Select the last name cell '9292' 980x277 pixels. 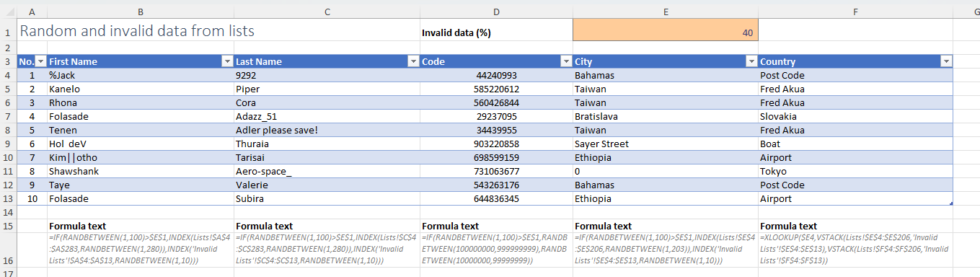click(x=327, y=76)
